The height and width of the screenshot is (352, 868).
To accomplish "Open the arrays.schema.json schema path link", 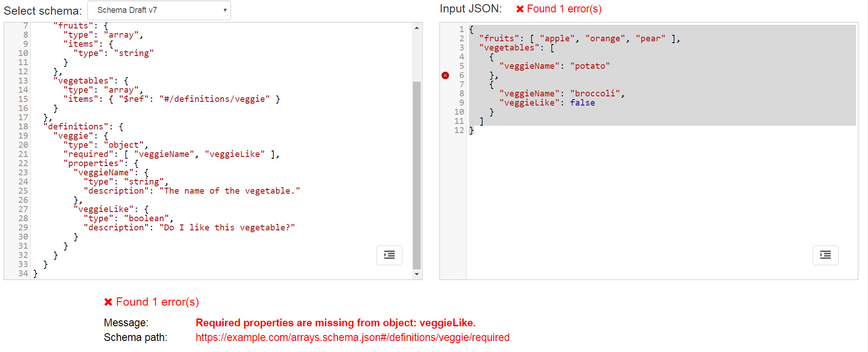I will click(352, 337).
